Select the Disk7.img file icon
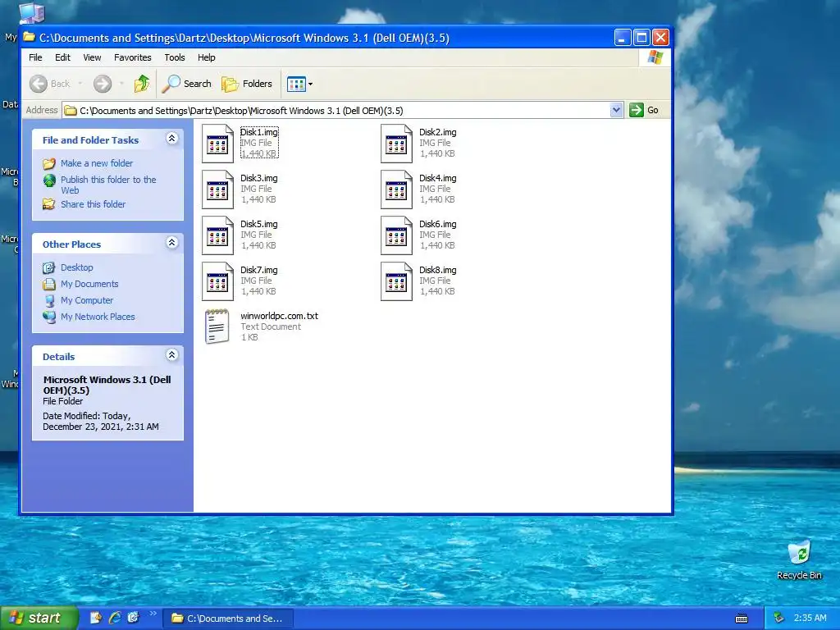840x630 pixels. point(217,282)
